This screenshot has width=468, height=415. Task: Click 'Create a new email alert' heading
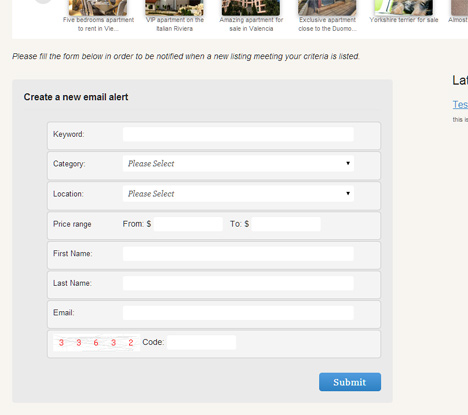[x=76, y=97]
